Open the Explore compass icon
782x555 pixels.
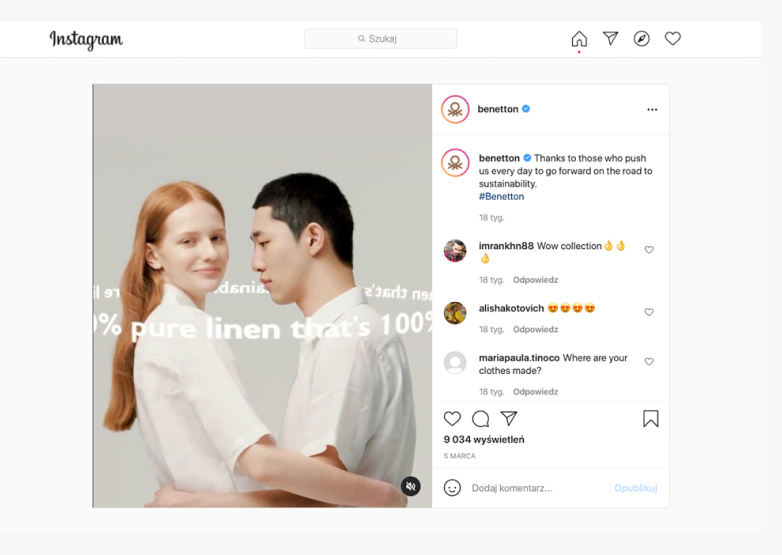pyautogui.click(x=641, y=38)
